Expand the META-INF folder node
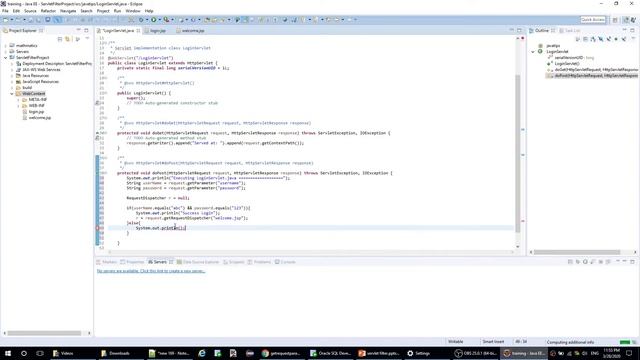640x360 pixels. pyautogui.click(x=18, y=100)
